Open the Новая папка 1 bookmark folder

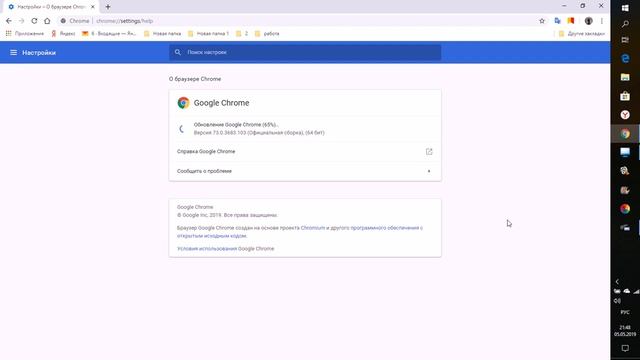coord(208,33)
